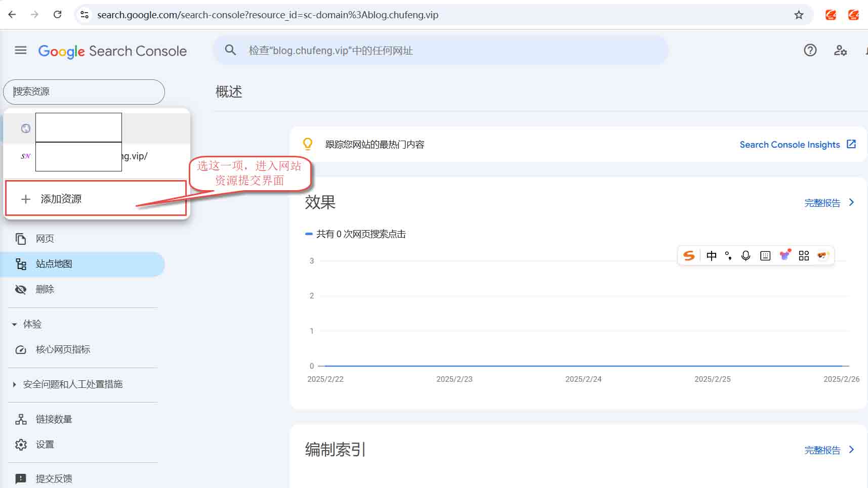Open 完整报告 for 编制索引 section
Screen dimensions: 868x488
pyautogui.click(x=822, y=450)
